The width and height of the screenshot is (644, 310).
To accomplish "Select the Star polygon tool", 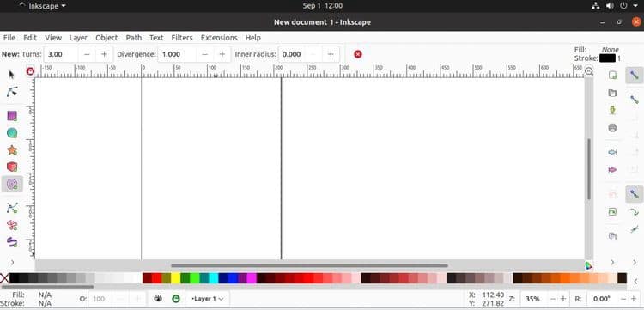I will 12,150.
